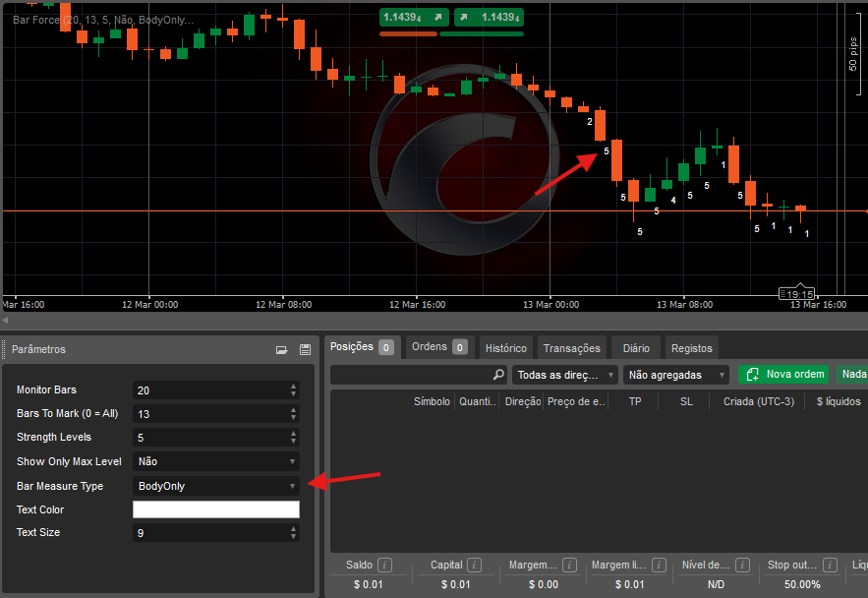Adjust the Monitor Bars stepper arrows
Image resolution: width=868 pixels, height=598 pixels.
point(293,390)
